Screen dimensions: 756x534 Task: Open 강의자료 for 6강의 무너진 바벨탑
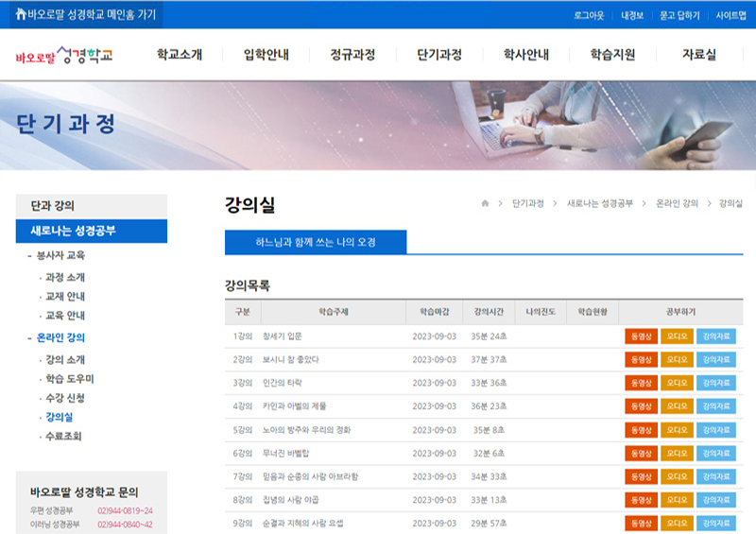716,453
